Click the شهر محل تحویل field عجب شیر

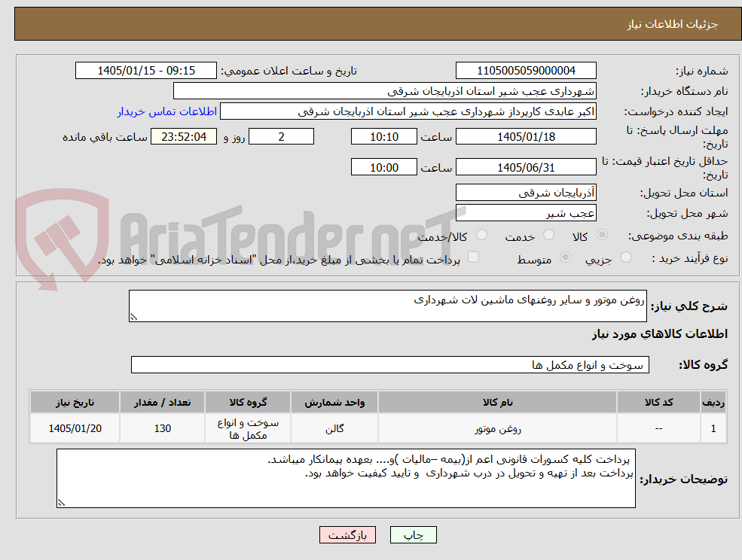526,213
